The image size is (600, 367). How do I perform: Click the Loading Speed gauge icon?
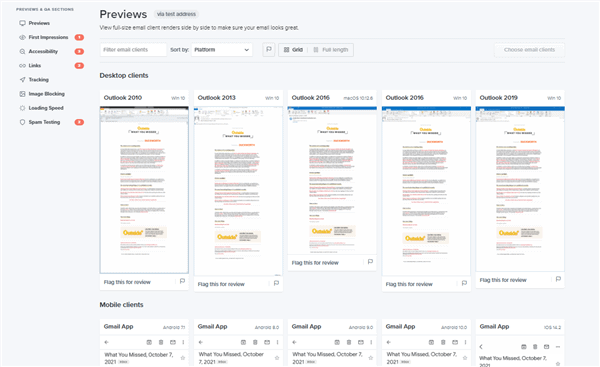tap(22, 108)
